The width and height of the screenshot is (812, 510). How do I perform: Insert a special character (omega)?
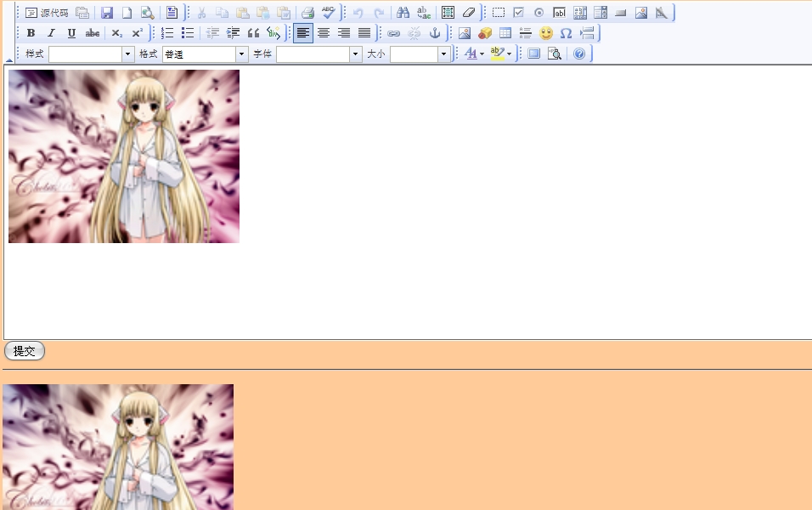coord(567,33)
